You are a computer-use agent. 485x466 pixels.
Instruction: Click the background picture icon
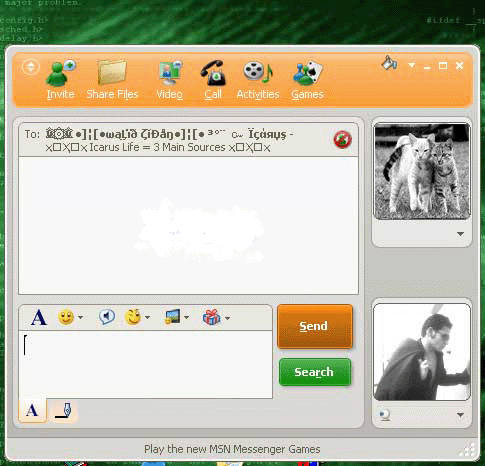click(173, 317)
